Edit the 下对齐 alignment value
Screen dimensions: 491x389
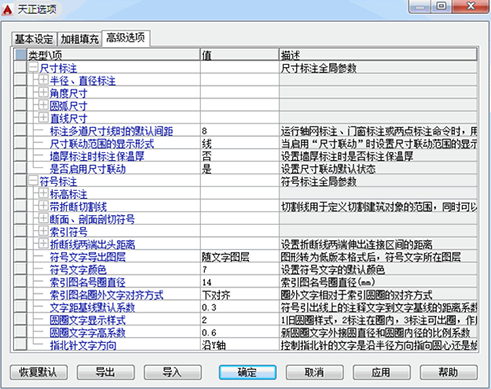pyautogui.click(x=240, y=295)
